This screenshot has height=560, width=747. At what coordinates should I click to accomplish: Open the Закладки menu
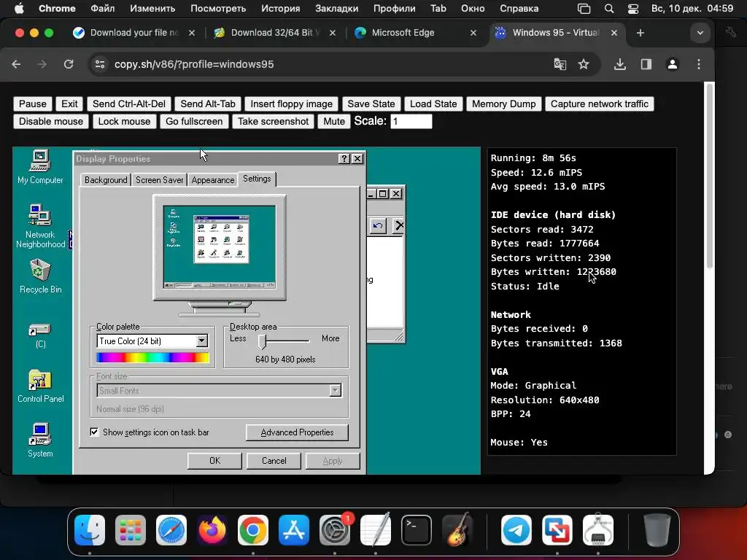pyautogui.click(x=336, y=9)
